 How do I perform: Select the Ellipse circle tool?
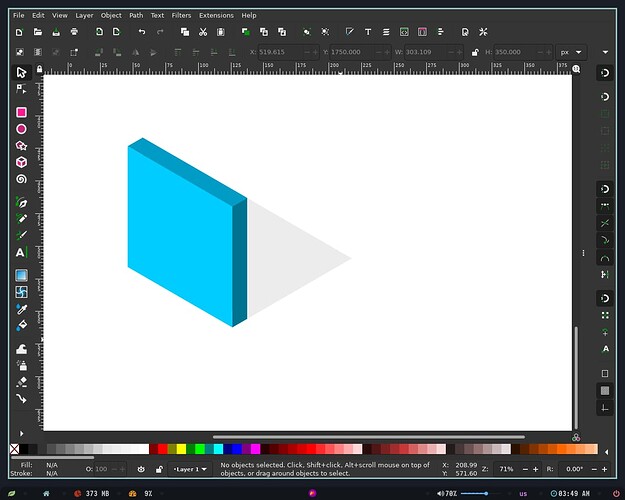click(22, 129)
